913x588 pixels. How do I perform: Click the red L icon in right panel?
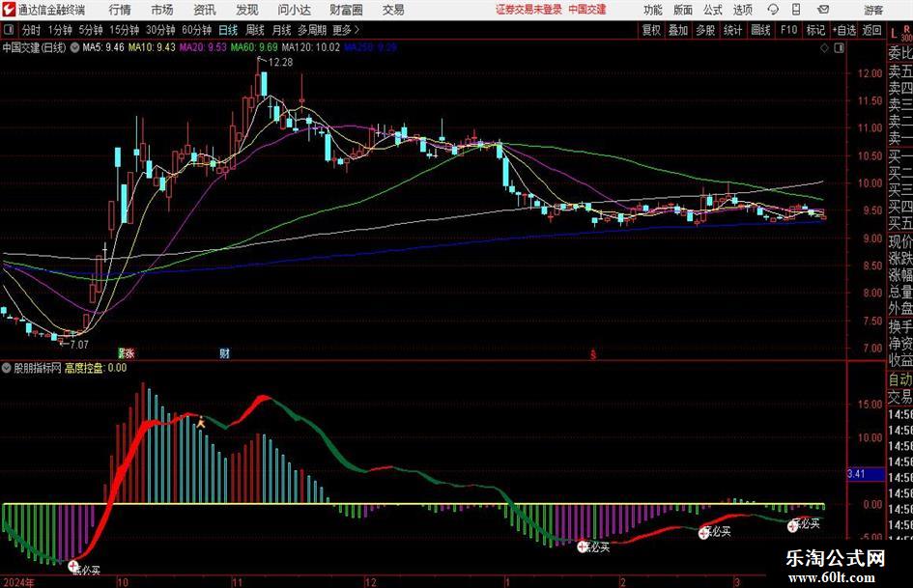click(894, 34)
